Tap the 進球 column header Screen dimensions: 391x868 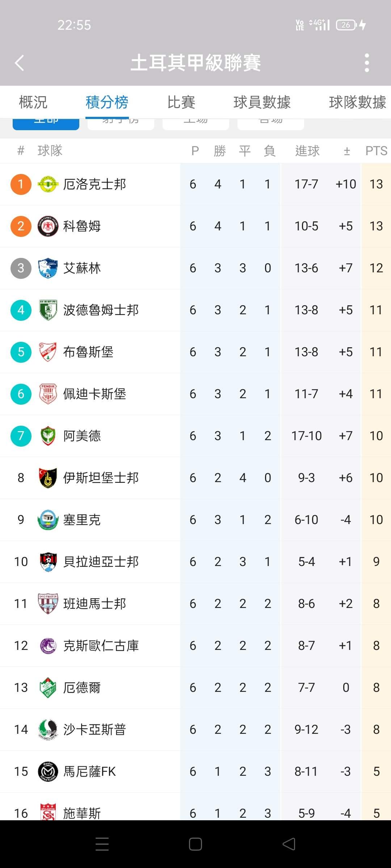point(307,151)
